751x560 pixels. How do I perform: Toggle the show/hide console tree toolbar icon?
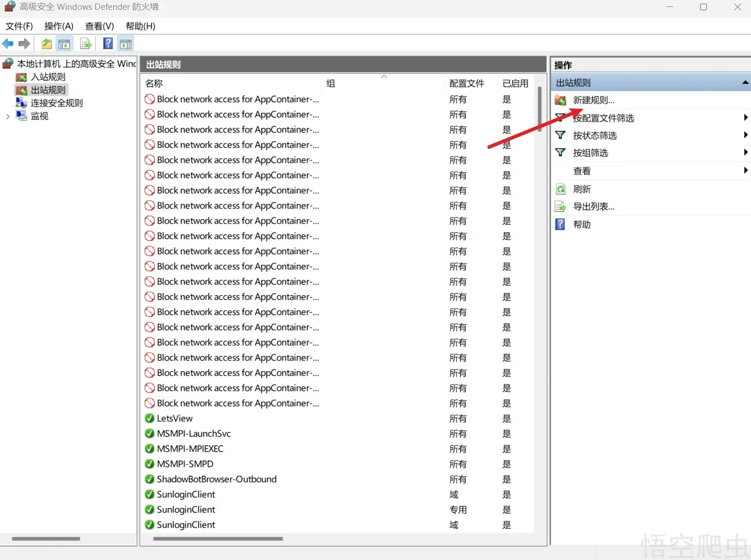tap(64, 43)
